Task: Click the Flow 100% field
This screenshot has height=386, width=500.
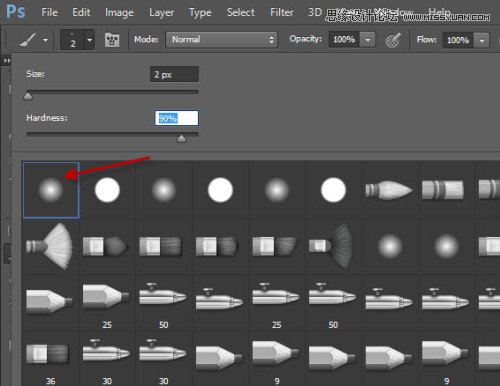Action: click(457, 40)
